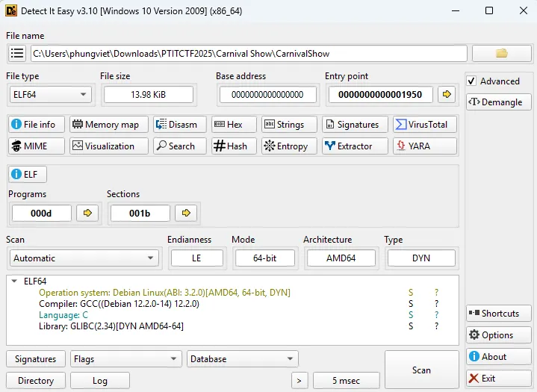Image resolution: width=537 pixels, height=392 pixels.
Task: Open the Flags dropdown
Action: coord(125,359)
